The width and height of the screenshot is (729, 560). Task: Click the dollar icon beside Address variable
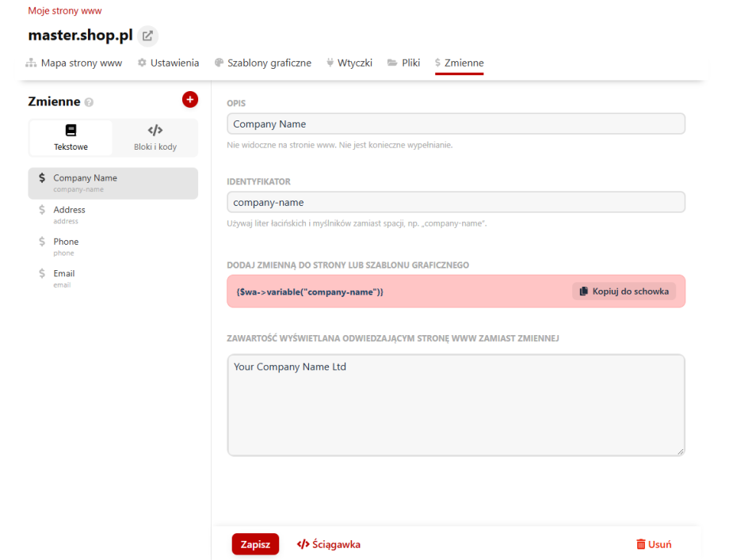click(42, 210)
